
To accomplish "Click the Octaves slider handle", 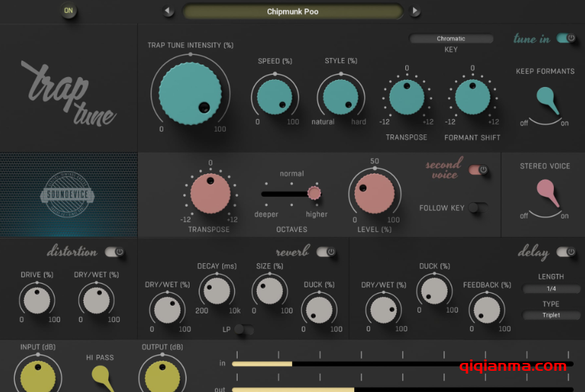I will click(x=314, y=193).
